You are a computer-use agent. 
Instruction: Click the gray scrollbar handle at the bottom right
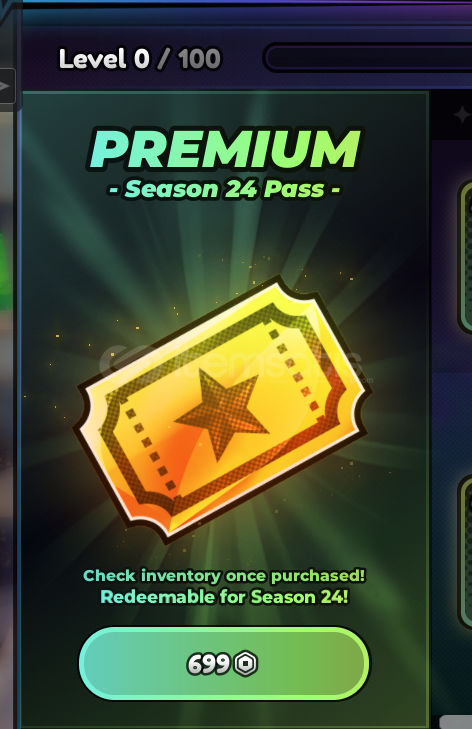click(x=455, y=722)
